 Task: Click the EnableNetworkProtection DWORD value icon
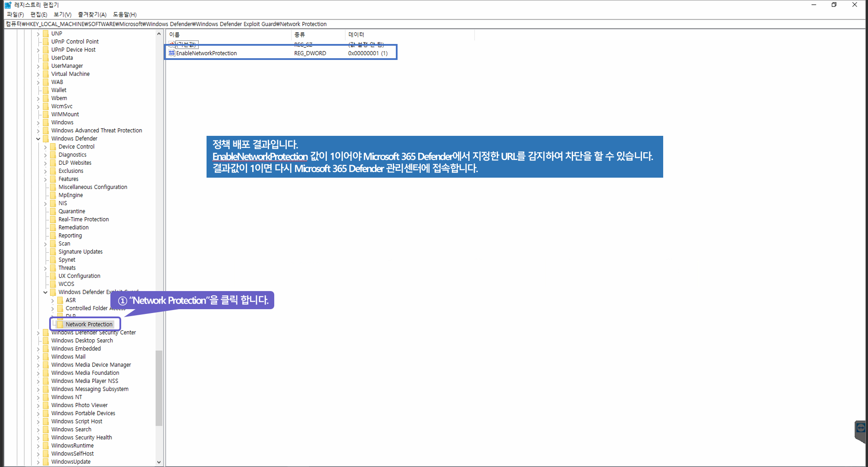(x=172, y=53)
